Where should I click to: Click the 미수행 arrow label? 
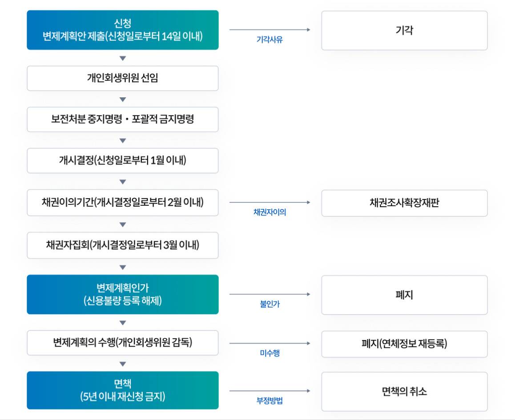[x=270, y=353]
